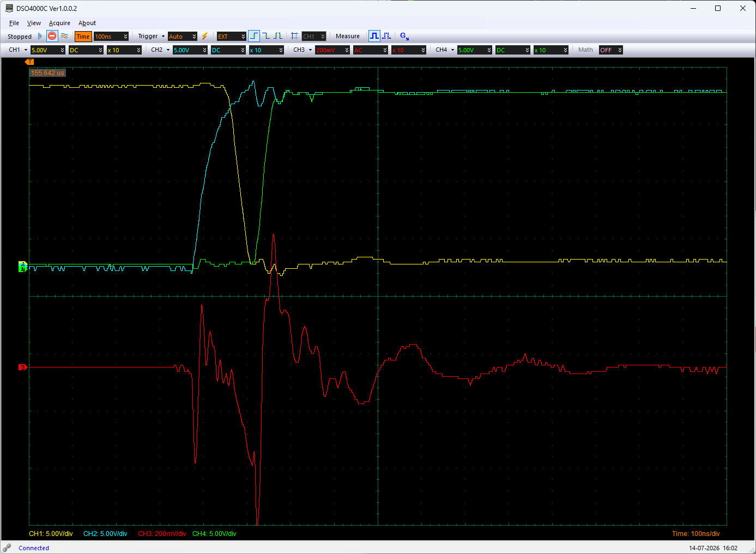The width and height of the screenshot is (756, 554).
Task: Open the greyed CH1 selection dropdown
Action: [x=314, y=37]
